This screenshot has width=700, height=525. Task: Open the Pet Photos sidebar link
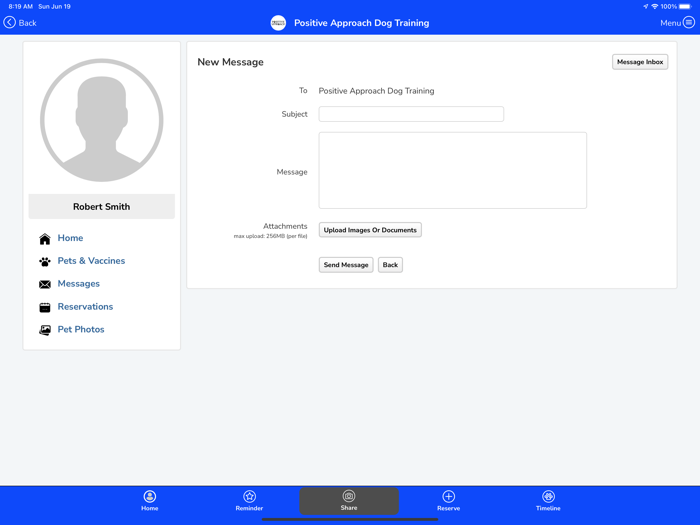81,329
